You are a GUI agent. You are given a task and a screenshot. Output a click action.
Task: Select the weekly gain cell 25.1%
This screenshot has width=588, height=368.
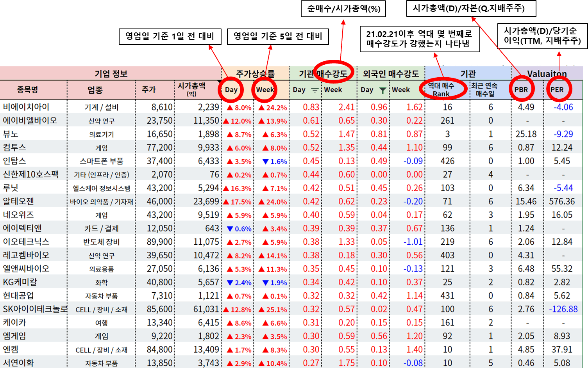[273, 309]
